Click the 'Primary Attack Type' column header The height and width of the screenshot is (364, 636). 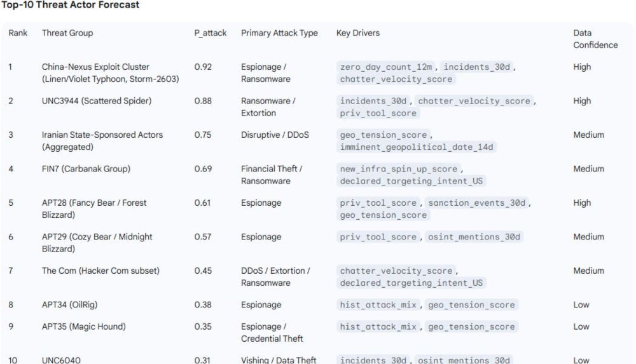(279, 33)
